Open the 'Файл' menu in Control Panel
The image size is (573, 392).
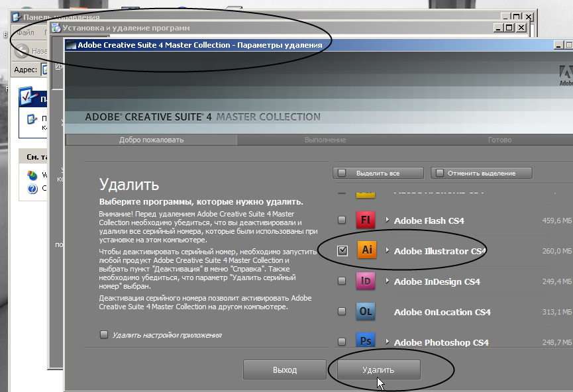pyautogui.click(x=25, y=32)
